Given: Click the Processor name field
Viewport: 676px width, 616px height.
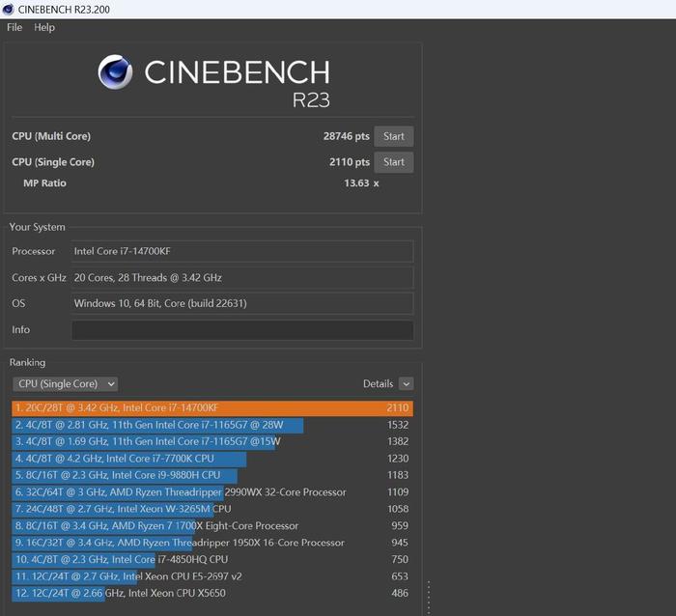Looking at the screenshot, I should point(241,251).
